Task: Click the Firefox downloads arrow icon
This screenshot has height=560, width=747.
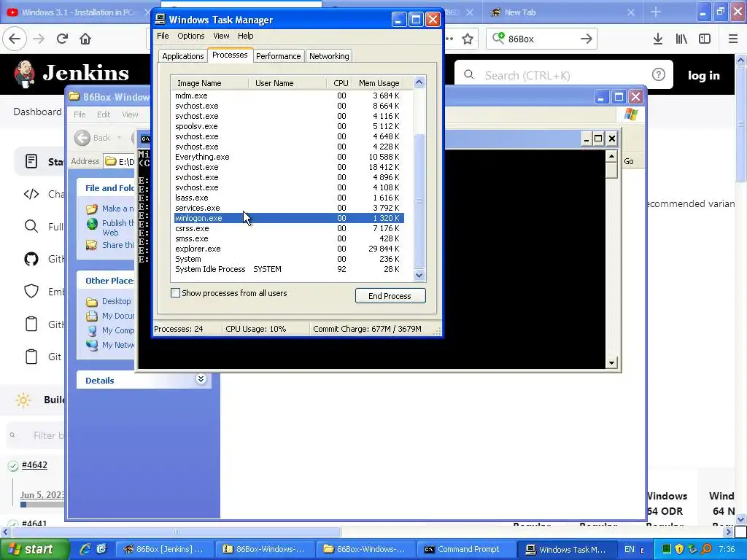Action: [x=658, y=39]
